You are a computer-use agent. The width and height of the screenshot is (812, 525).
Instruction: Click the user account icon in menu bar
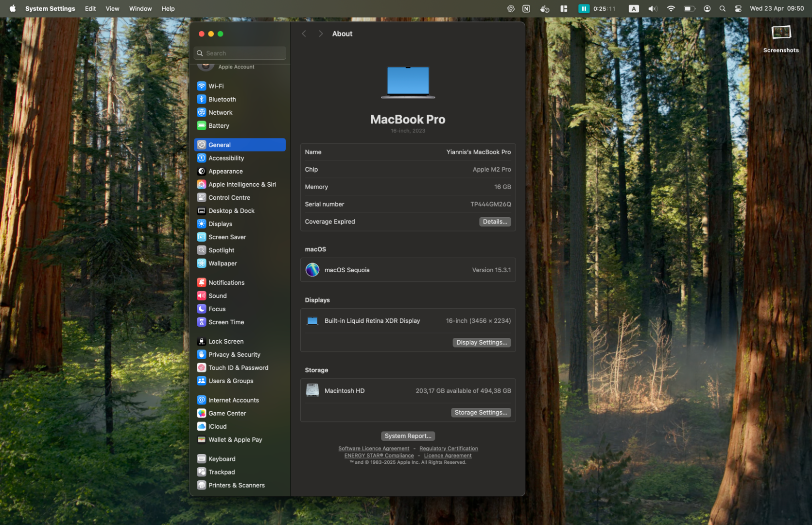tap(707, 8)
